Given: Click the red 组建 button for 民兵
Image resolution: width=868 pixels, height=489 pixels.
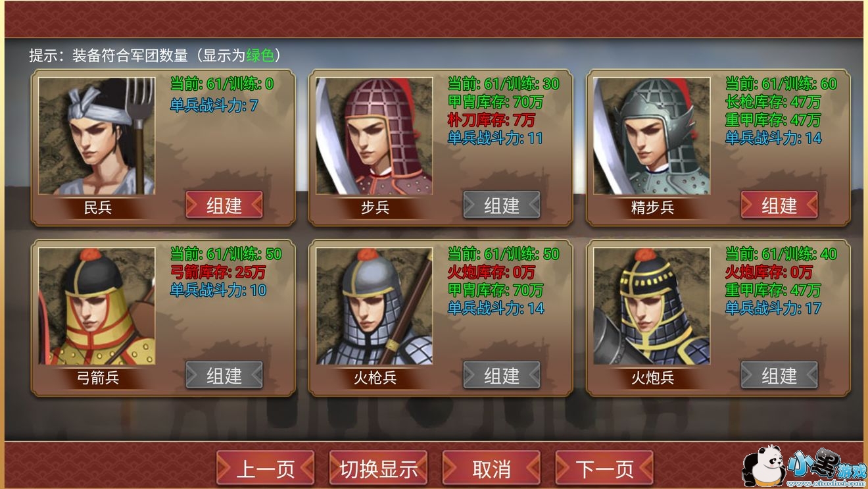Looking at the screenshot, I should 224,205.
